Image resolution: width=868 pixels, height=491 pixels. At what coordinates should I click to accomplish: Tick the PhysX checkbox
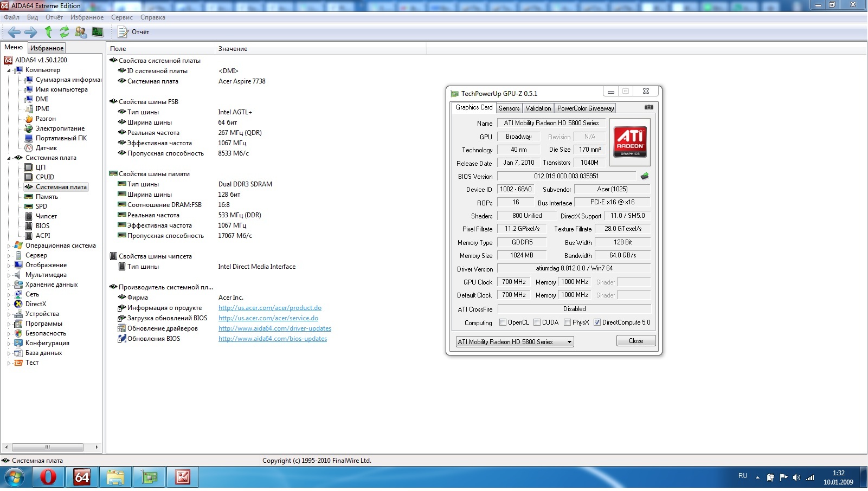click(567, 322)
